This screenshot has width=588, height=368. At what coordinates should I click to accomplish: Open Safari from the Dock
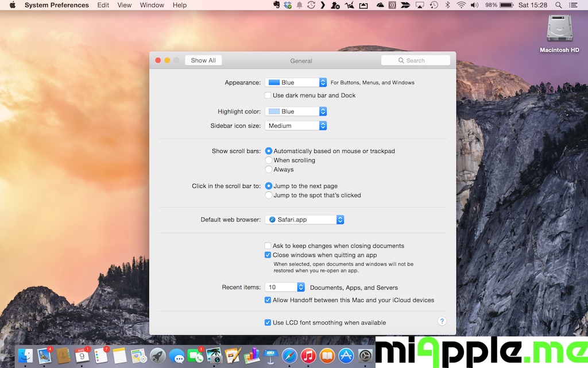click(290, 355)
